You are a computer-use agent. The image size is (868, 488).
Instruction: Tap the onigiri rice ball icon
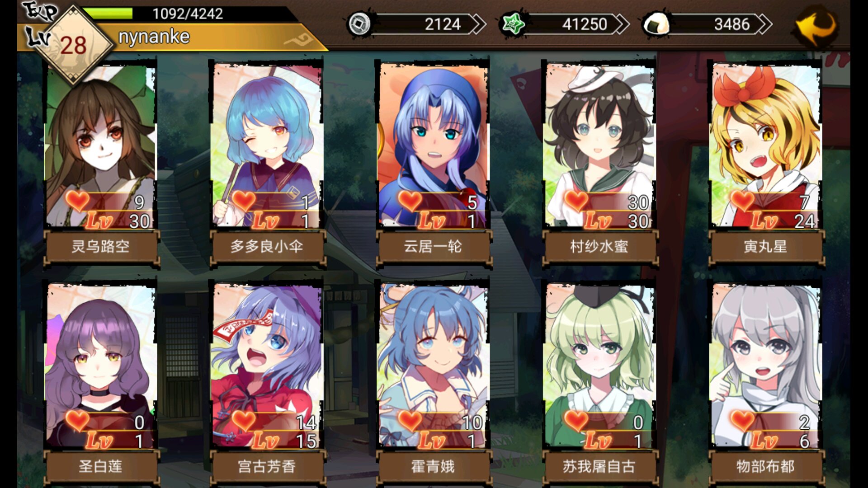(656, 23)
